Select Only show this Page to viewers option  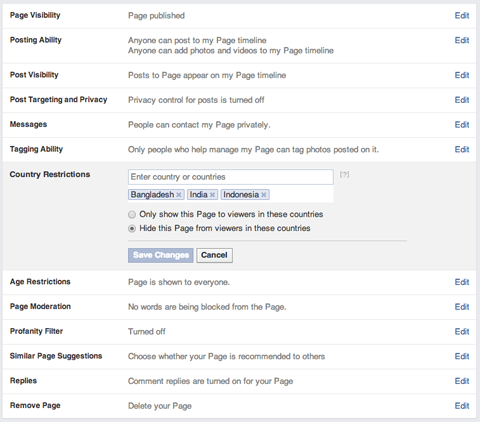(132, 214)
